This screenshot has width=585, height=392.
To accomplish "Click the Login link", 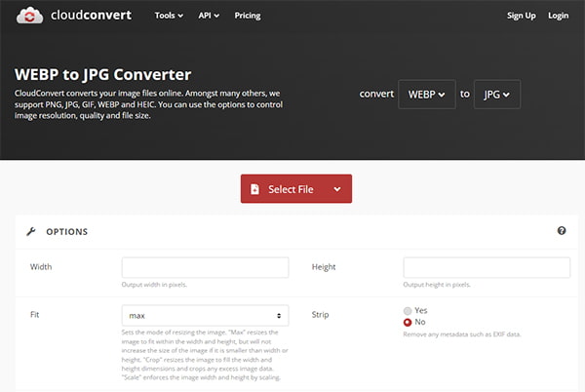I will click(558, 16).
